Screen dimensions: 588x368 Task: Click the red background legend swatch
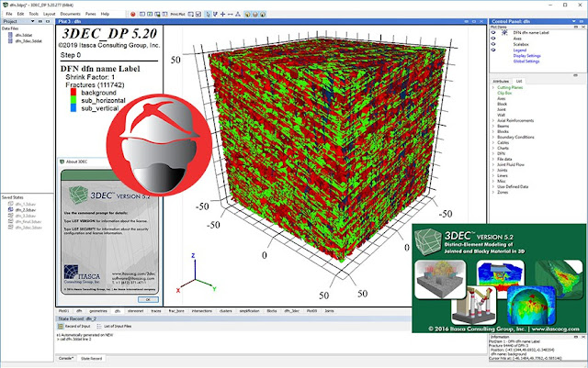pyautogui.click(x=73, y=93)
